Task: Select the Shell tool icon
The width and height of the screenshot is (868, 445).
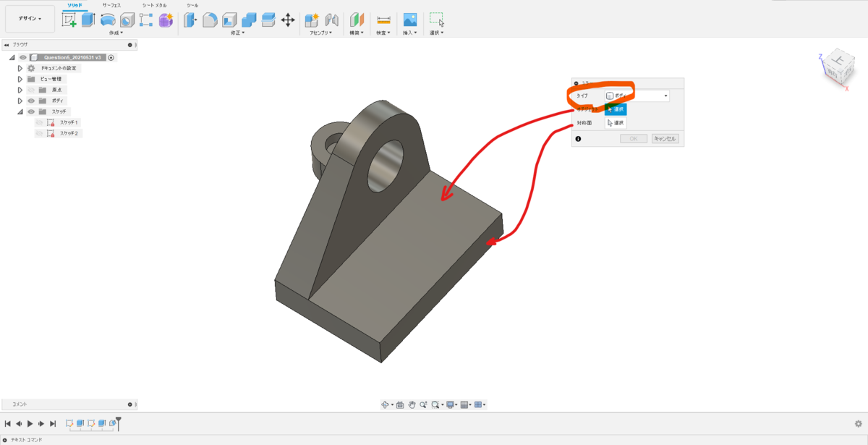Action: 230,20
